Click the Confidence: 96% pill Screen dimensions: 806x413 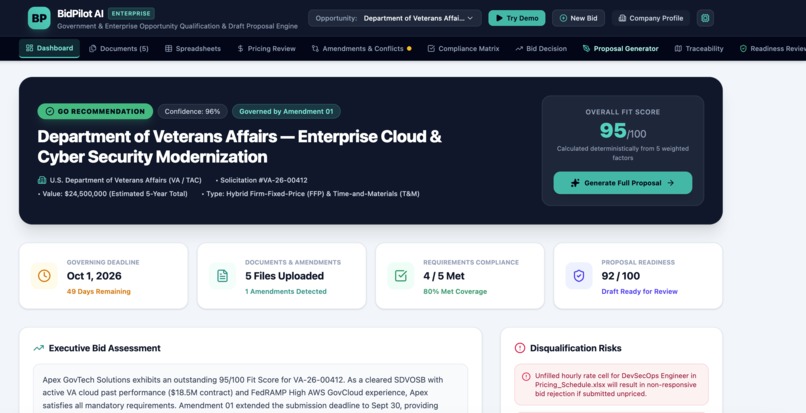tap(192, 112)
